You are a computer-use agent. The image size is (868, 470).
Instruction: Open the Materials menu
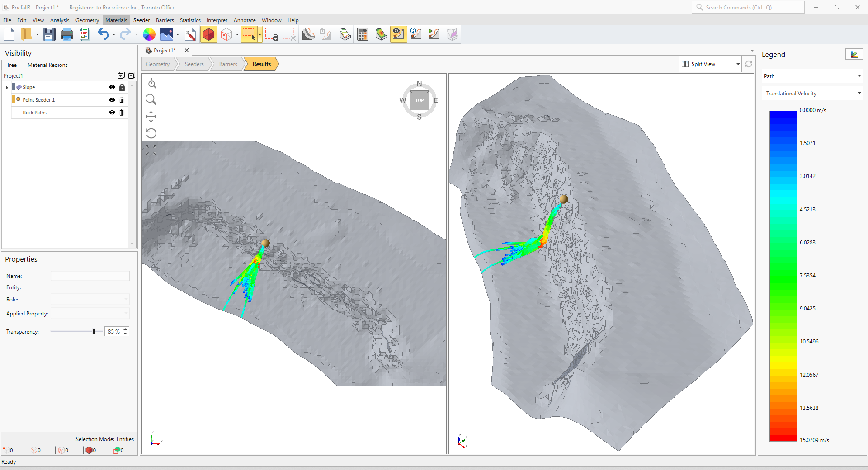116,20
